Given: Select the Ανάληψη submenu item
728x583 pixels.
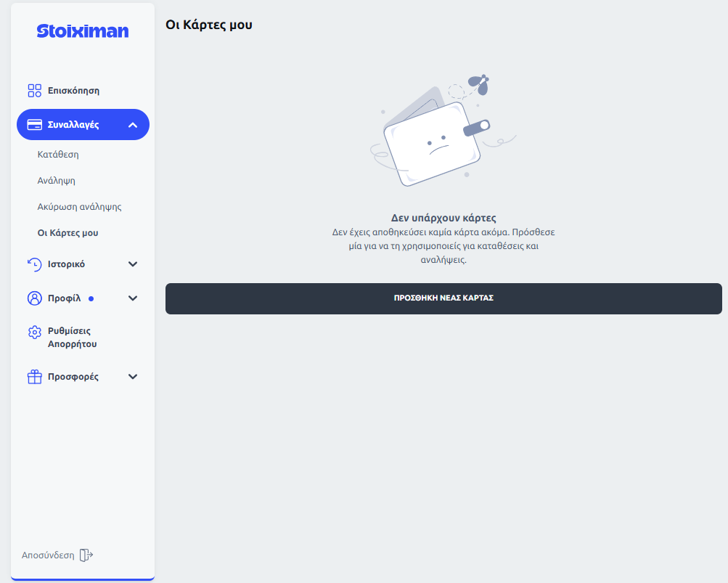Looking at the screenshot, I should pyautogui.click(x=56, y=181).
